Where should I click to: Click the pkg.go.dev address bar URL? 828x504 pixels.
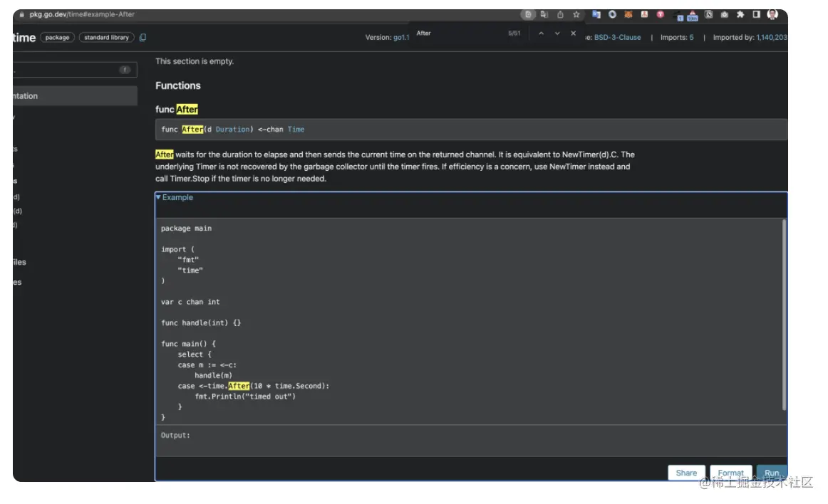tap(82, 15)
